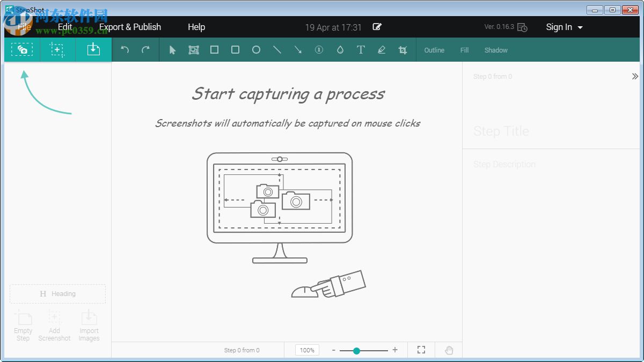Select the ellipse circle tool
The height and width of the screenshot is (362, 644).
pyautogui.click(x=256, y=50)
